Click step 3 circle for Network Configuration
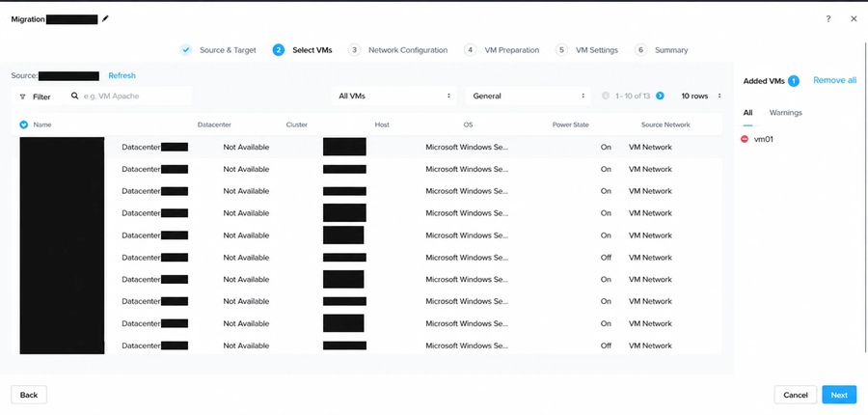Viewport: 868px width, 415px height. [354, 50]
